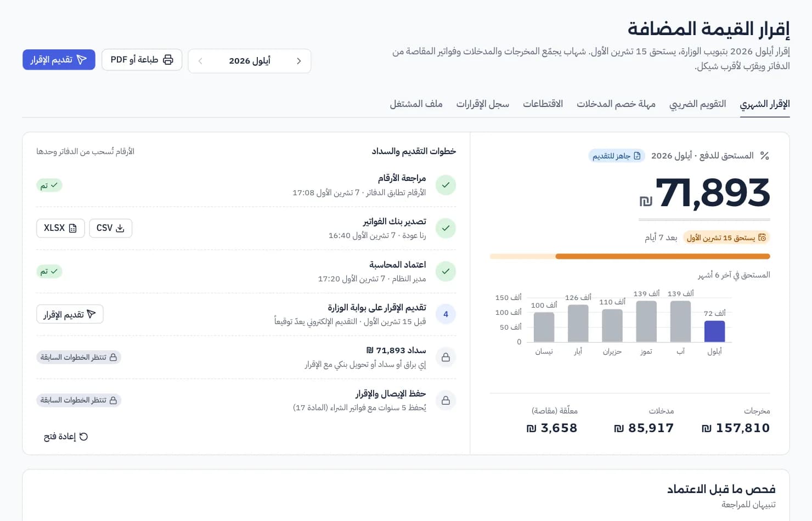Click check icon beside اعتماد المحاسبة
The height and width of the screenshot is (521, 812).
pos(446,271)
